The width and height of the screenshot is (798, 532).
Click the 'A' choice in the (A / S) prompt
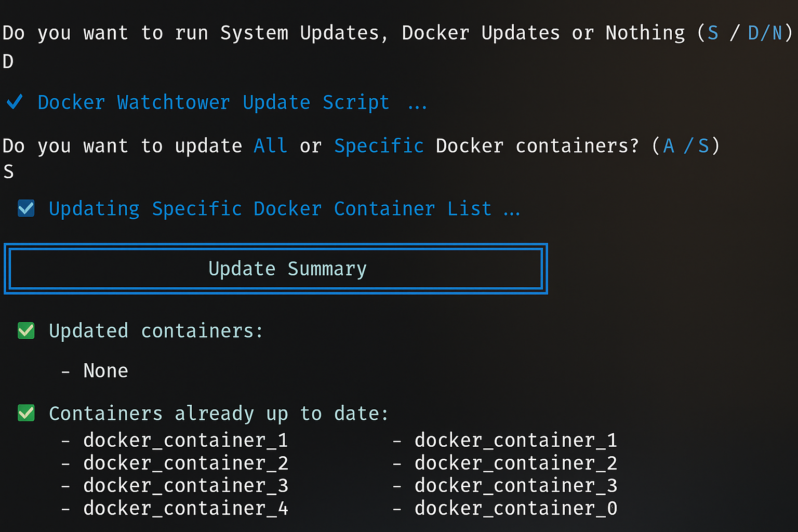pyautogui.click(x=669, y=145)
